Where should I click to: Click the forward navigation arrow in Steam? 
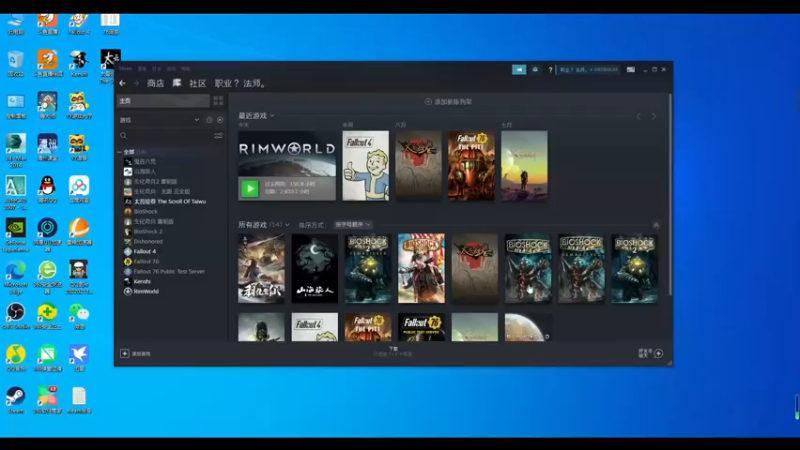point(136,83)
